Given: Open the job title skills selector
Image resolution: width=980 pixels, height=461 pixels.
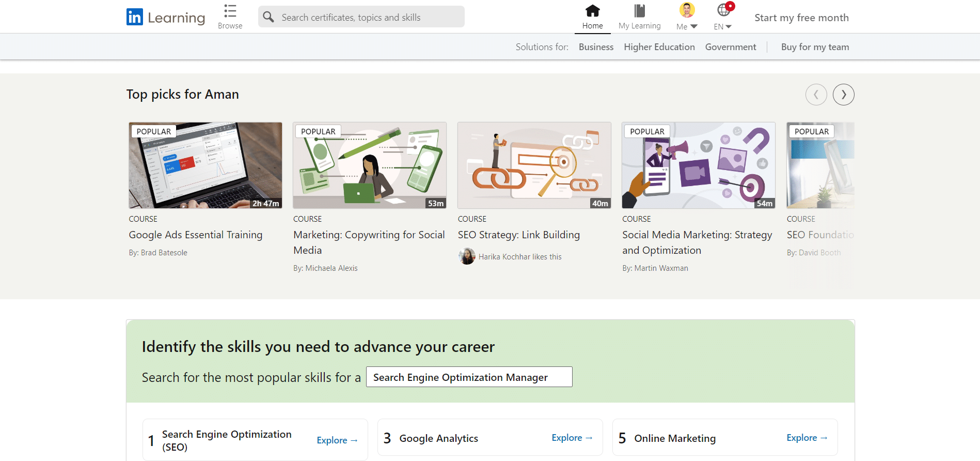Looking at the screenshot, I should (x=469, y=377).
